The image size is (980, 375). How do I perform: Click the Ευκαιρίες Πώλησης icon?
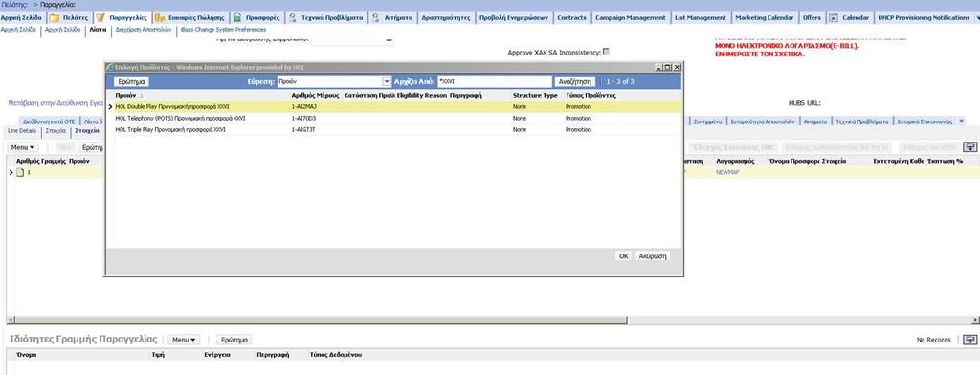click(x=160, y=17)
